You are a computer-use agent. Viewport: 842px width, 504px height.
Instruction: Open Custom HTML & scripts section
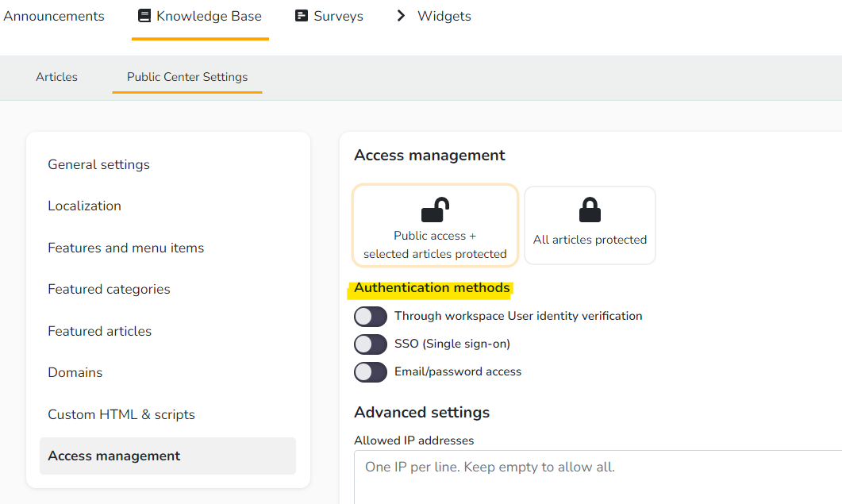(121, 414)
